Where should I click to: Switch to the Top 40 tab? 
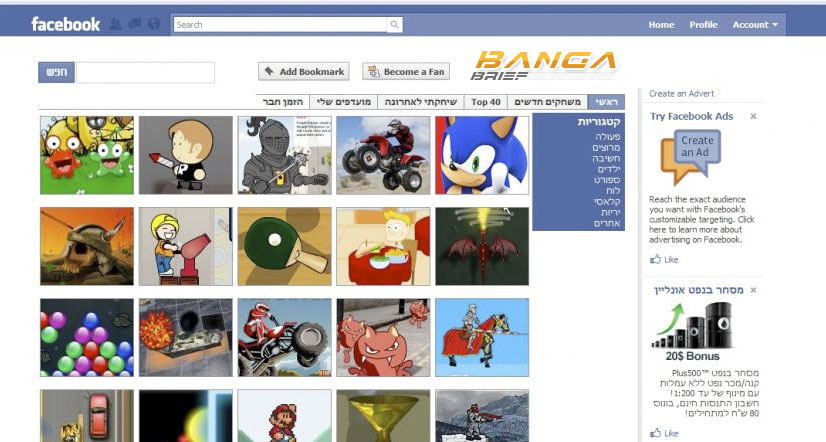tap(486, 102)
